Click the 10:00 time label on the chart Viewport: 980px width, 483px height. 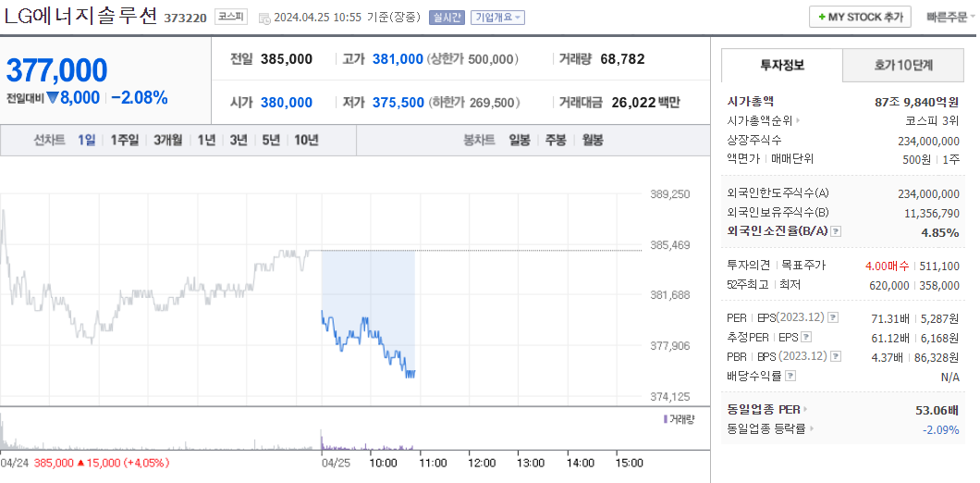click(383, 463)
